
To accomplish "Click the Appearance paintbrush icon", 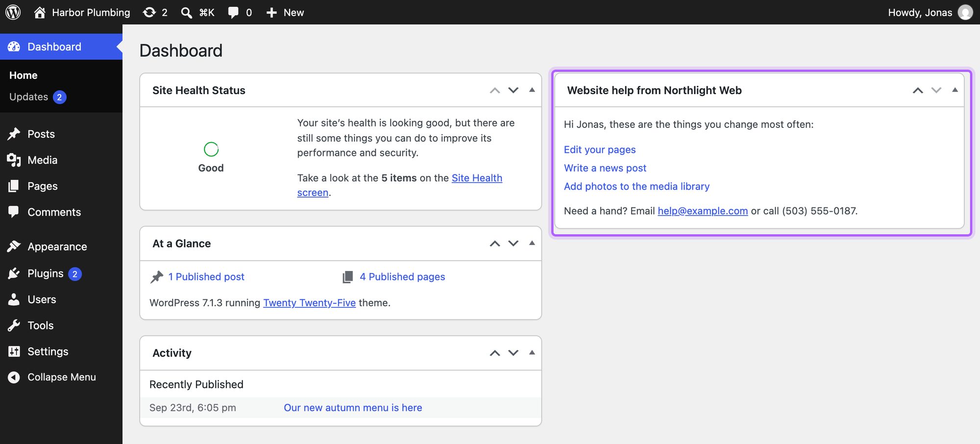I will coord(14,247).
